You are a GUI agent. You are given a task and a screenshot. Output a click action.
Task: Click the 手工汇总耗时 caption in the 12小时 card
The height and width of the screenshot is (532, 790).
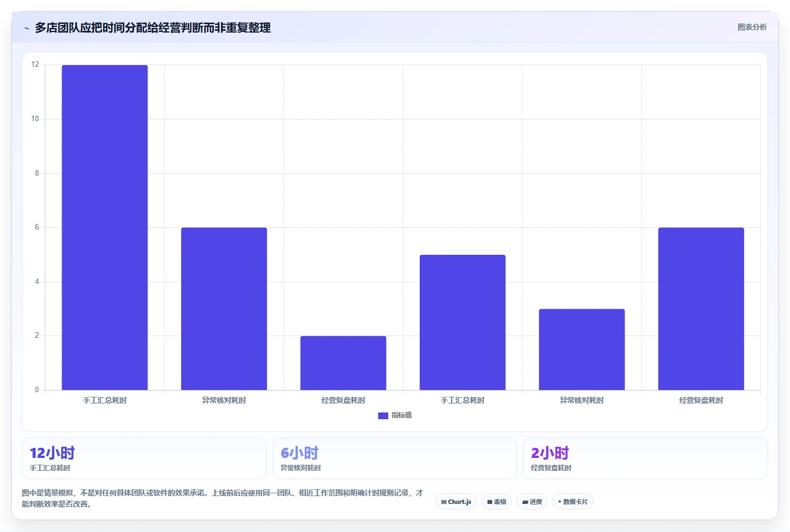pos(50,468)
